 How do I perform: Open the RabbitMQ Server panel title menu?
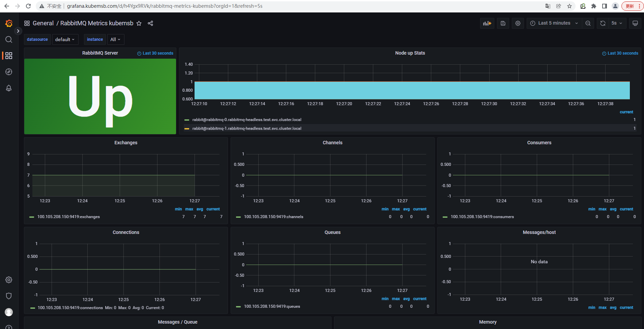(100, 53)
